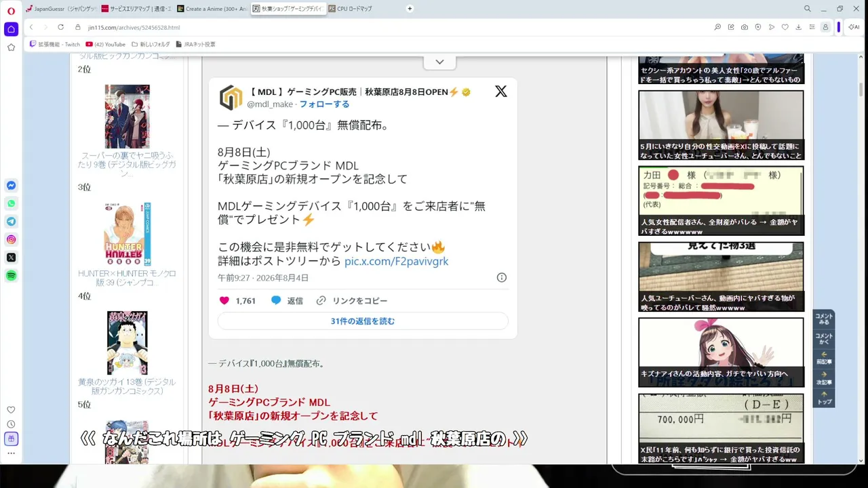The image size is (868, 488).
Task: Take a snapshot with the camera icon
Action: [745, 27]
